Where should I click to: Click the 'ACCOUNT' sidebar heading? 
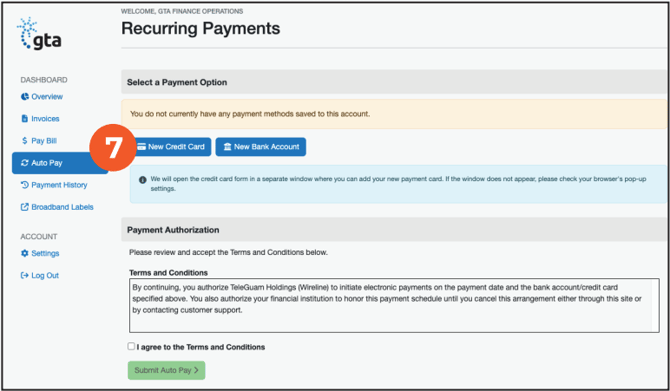(39, 236)
